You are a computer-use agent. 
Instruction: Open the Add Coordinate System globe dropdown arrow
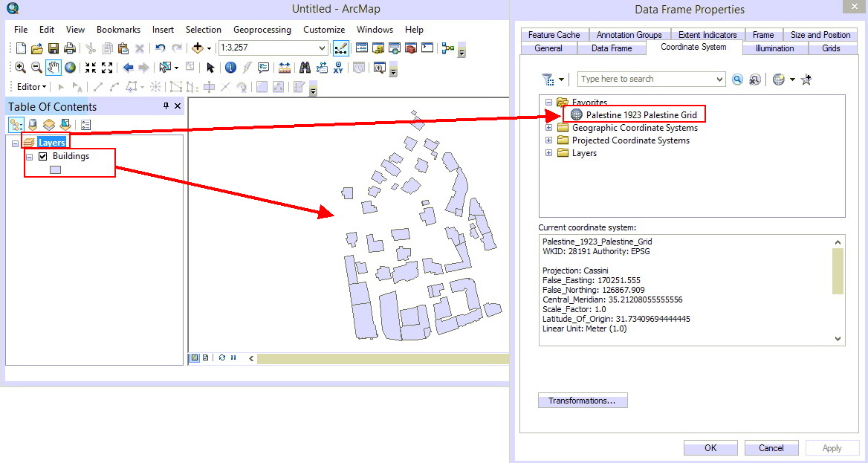pos(792,80)
